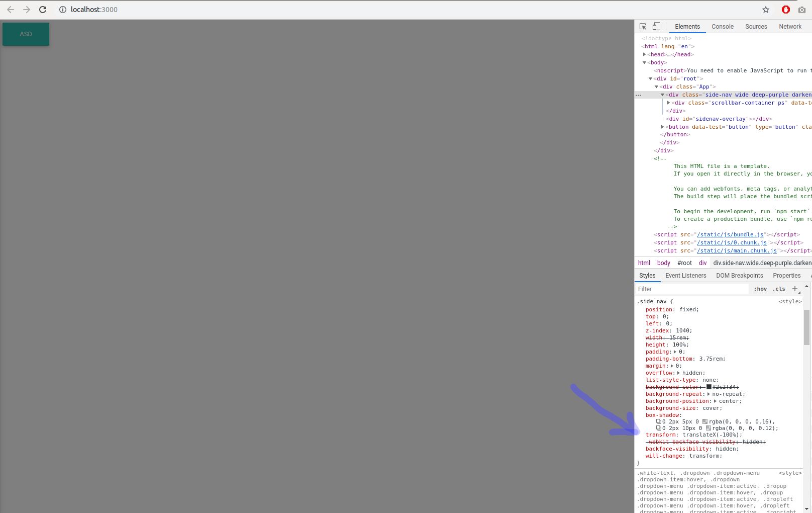This screenshot has width=812, height=513.
Task: Click the Styles pane vertical scrollbar thumb
Action: click(x=806, y=327)
